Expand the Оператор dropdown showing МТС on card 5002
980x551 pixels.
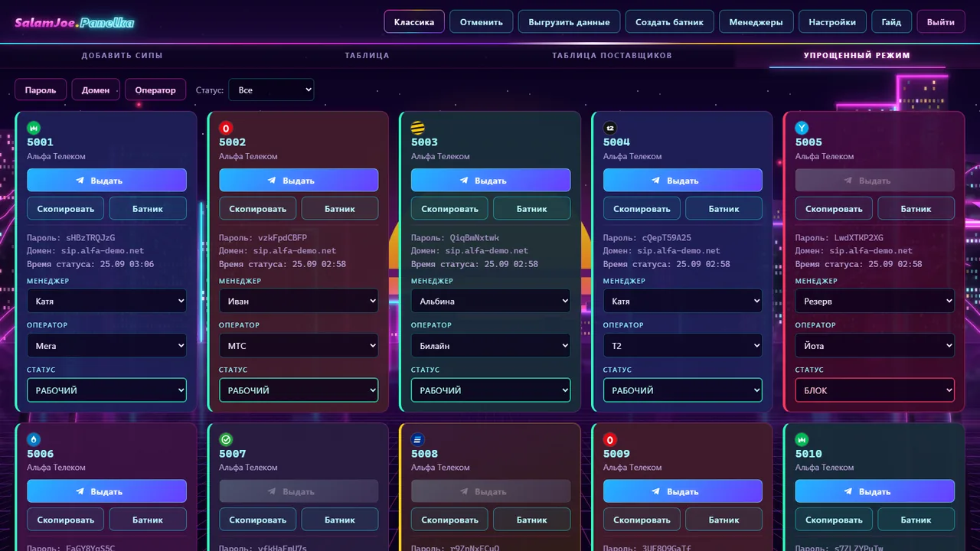(299, 345)
